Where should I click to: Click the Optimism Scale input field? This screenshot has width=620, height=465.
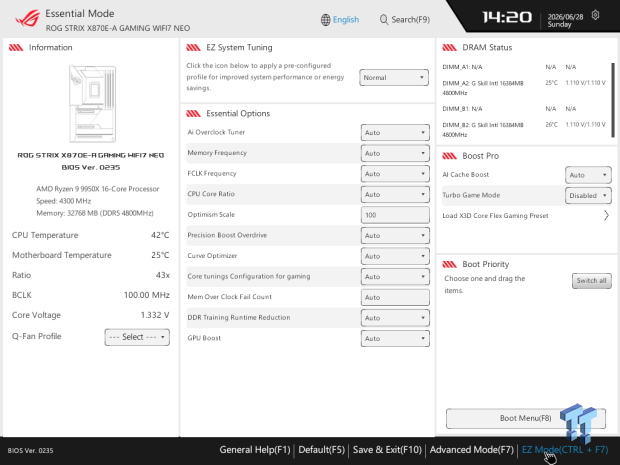click(x=395, y=215)
